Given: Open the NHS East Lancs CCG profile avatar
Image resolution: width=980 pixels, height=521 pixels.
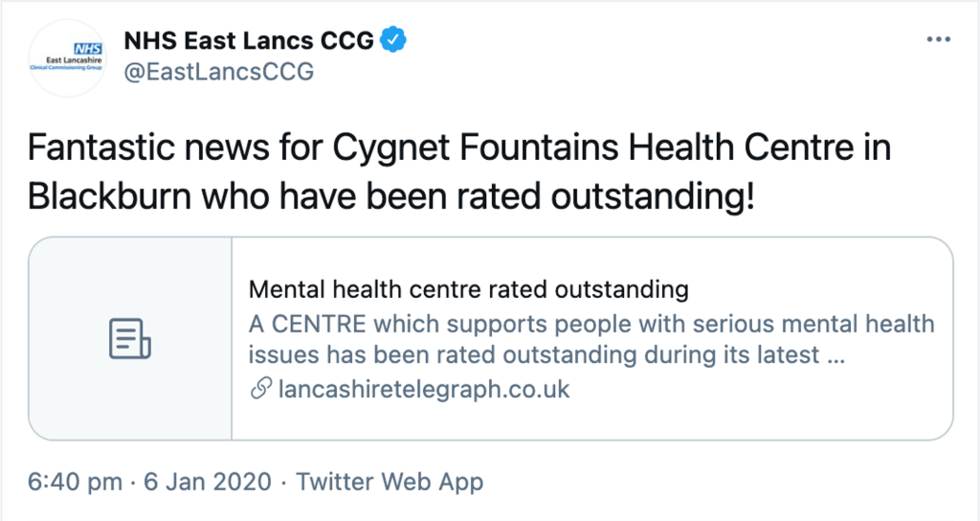Looking at the screenshot, I should [x=67, y=57].
